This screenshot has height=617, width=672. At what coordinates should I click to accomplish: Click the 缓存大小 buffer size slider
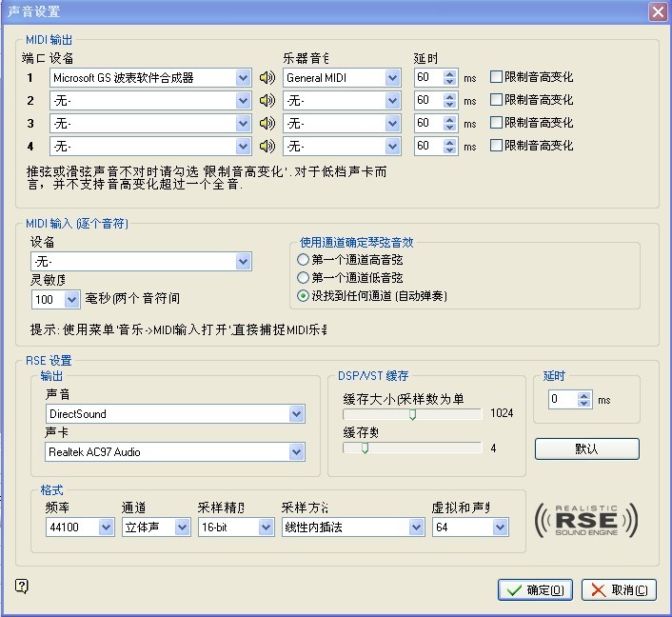(x=412, y=414)
